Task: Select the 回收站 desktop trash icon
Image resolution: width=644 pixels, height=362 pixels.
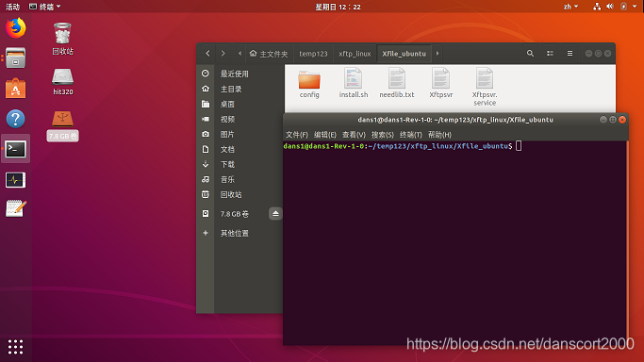Action: pos(62,39)
